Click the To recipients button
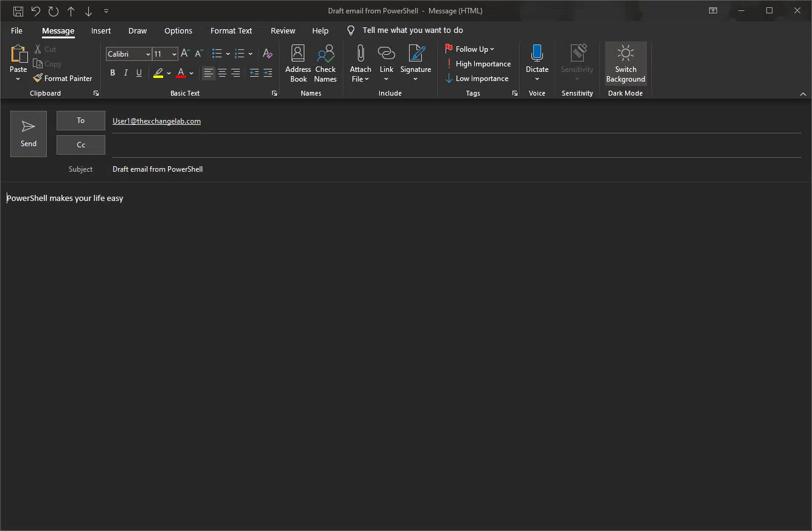The image size is (812, 531). [81, 121]
